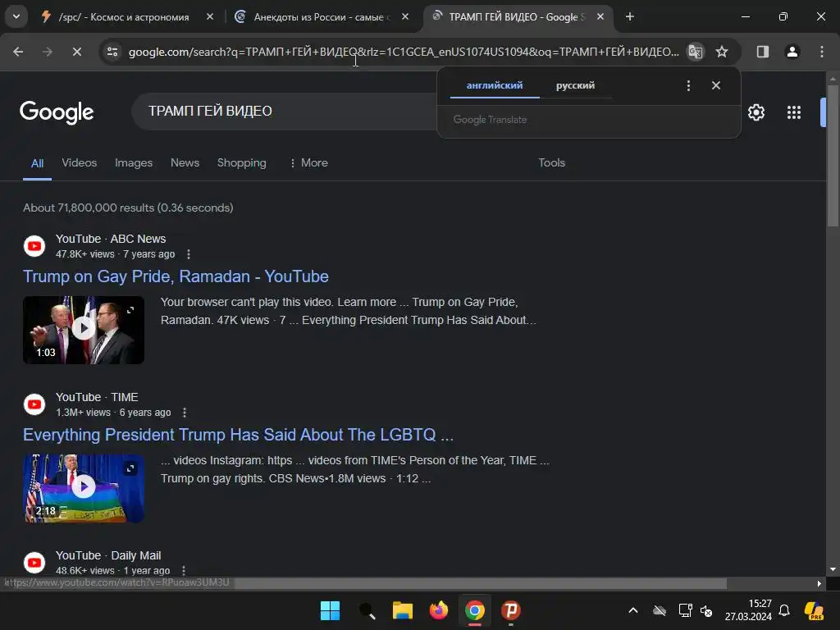
Task: Switch to Shopping results
Action: pyautogui.click(x=242, y=163)
